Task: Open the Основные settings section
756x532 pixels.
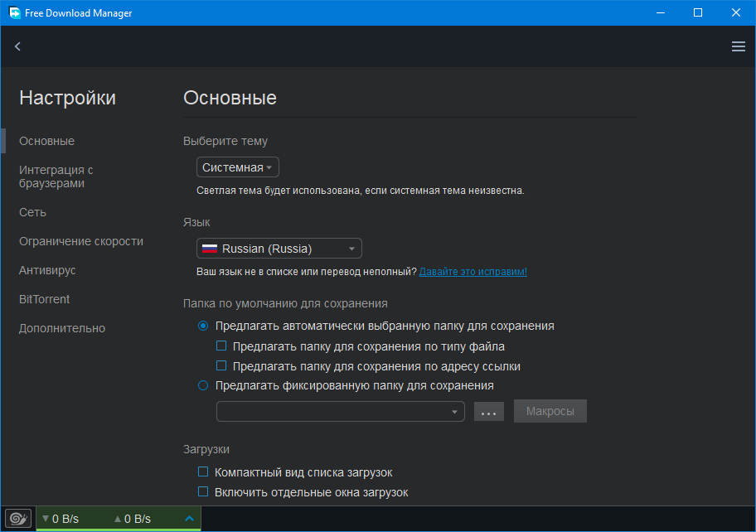Action: (x=46, y=141)
